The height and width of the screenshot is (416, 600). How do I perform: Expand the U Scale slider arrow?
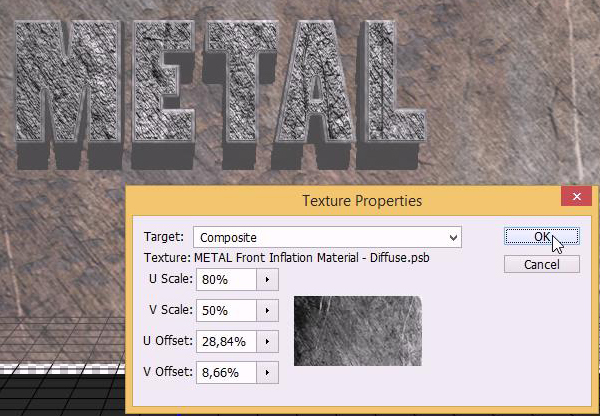pos(267,280)
